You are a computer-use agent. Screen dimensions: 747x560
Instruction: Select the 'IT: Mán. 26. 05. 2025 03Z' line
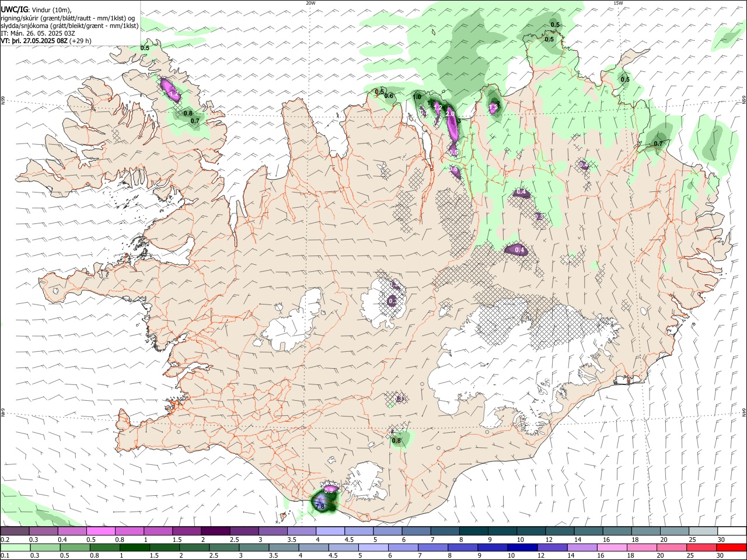point(38,33)
